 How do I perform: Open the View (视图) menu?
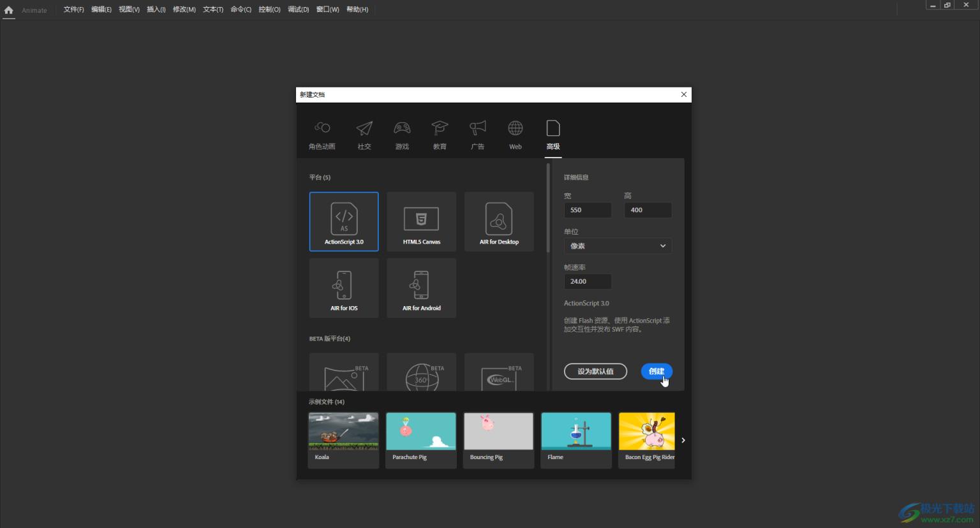(129, 10)
